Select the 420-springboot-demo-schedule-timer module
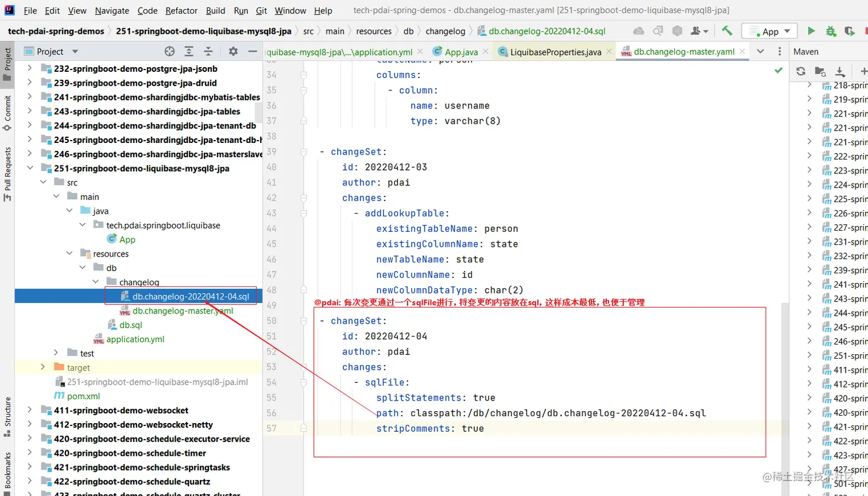The height and width of the screenshot is (496, 868). [x=130, y=452]
